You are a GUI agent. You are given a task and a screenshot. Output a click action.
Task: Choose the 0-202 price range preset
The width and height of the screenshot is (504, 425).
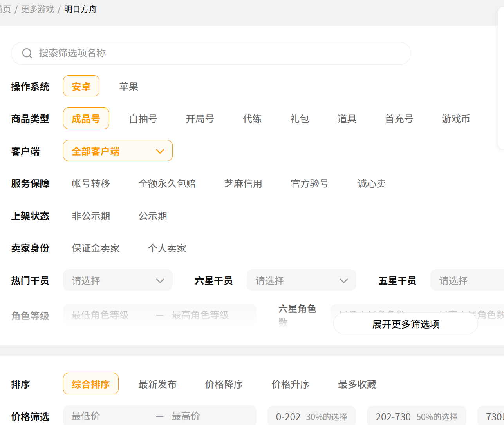click(x=311, y=416)
